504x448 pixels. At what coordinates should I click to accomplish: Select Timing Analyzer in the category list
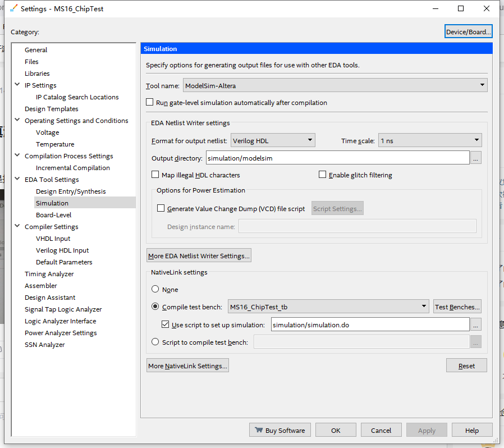pyautogui.click(x=49, y=274)
